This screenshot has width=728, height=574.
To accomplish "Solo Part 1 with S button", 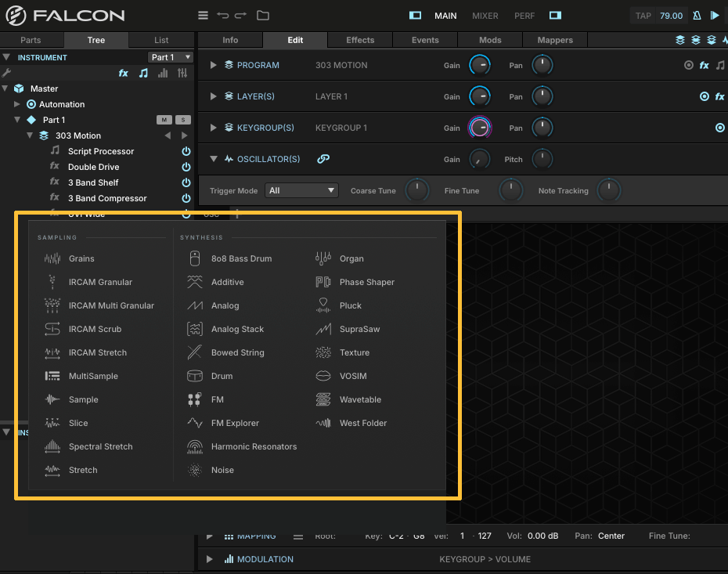I will [x=183, y=120].
